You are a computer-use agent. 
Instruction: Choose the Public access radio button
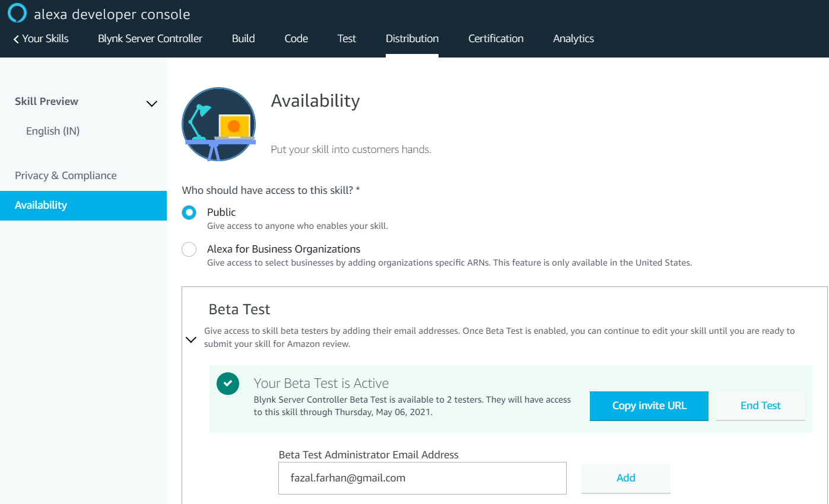point(189,212)
